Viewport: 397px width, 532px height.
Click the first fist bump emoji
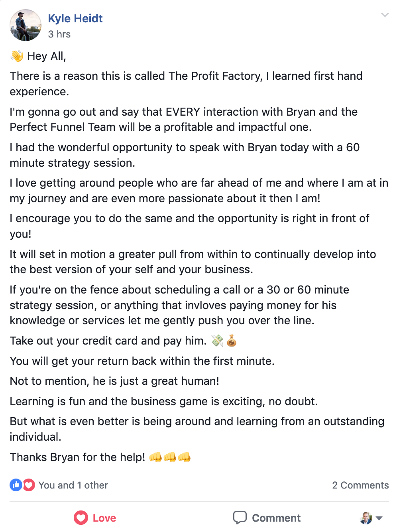click(x=155, y=457)
